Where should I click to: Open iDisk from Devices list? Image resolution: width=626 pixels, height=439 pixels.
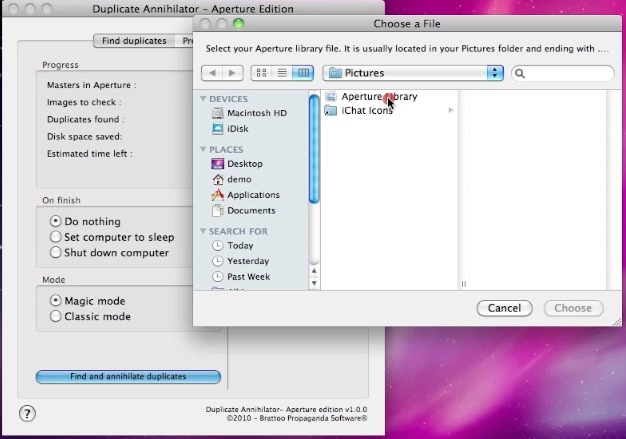(x=238, y=128)
